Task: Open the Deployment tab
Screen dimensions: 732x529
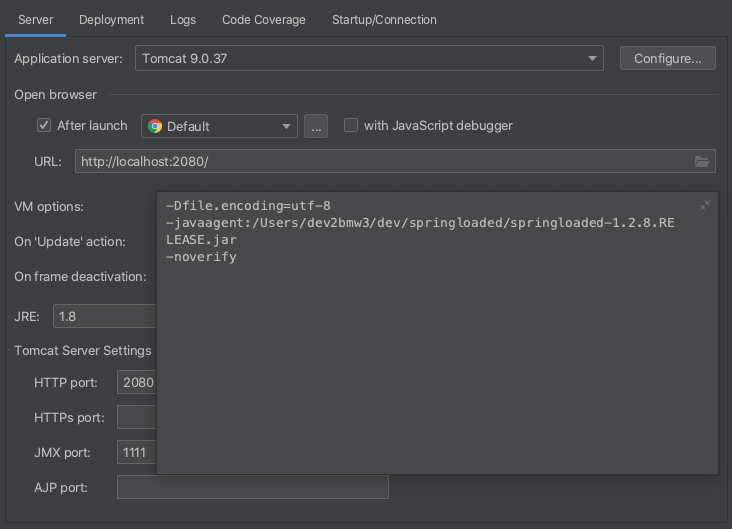Action: tap(111, 20)
